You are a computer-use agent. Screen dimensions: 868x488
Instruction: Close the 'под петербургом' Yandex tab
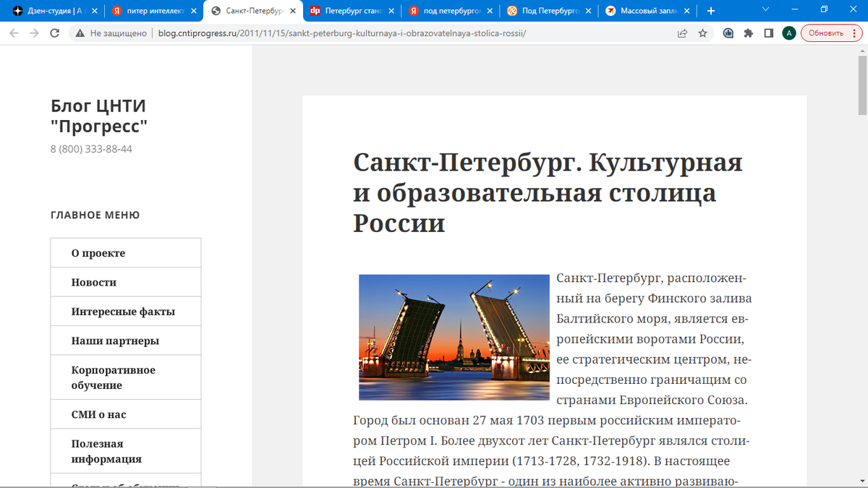click(x=490, y=11)
